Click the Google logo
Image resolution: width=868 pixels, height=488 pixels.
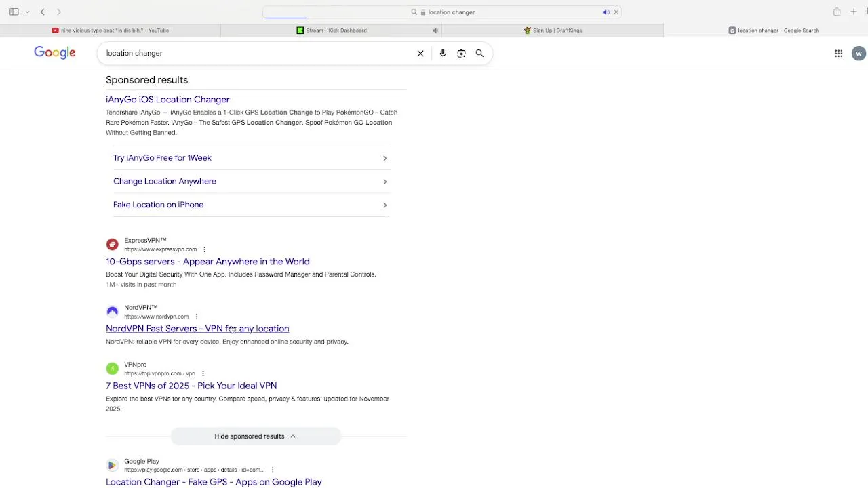pos(55,53)
